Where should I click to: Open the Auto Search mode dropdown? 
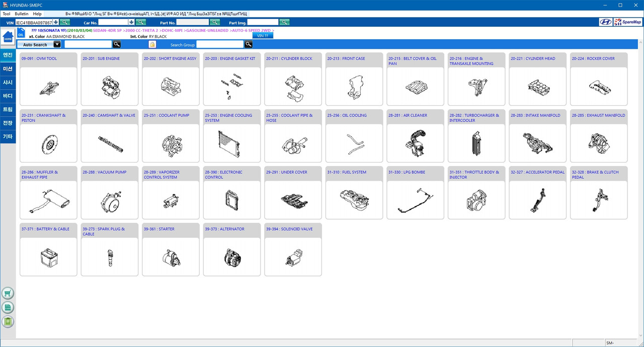pyautogui.click(x=57, y=44)
